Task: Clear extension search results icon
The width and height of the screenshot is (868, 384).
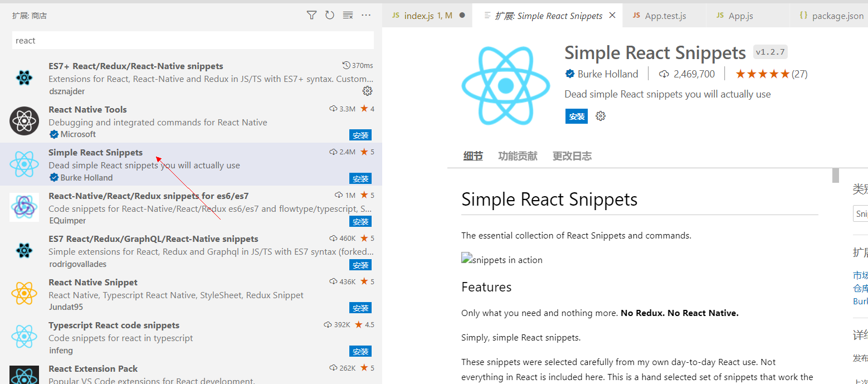Action: [x=348, y=15]
